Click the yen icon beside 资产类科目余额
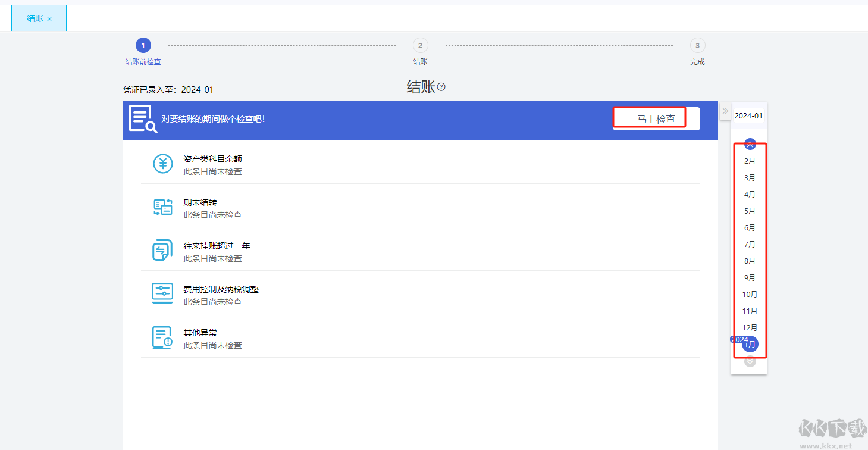Viewport: 868px width, 450px height. click(162, 164)
